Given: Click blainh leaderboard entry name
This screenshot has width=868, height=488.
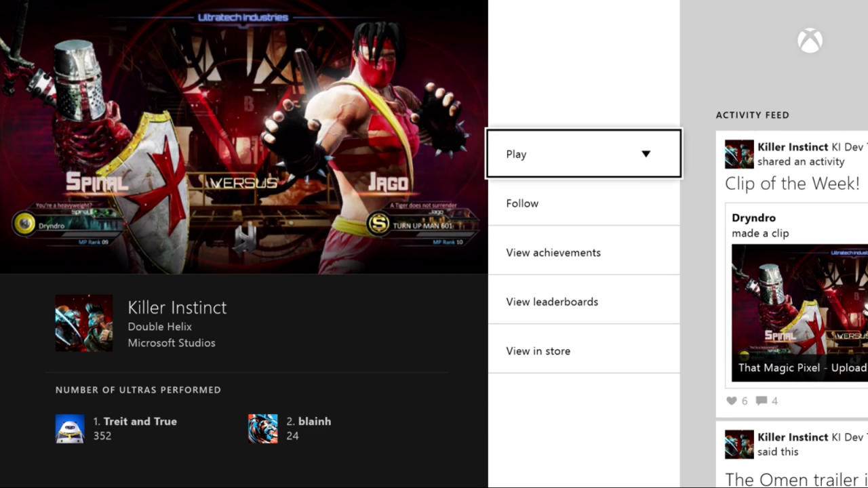Looking at the screenshot, I should pyautogui.click(x=314, y=421).
